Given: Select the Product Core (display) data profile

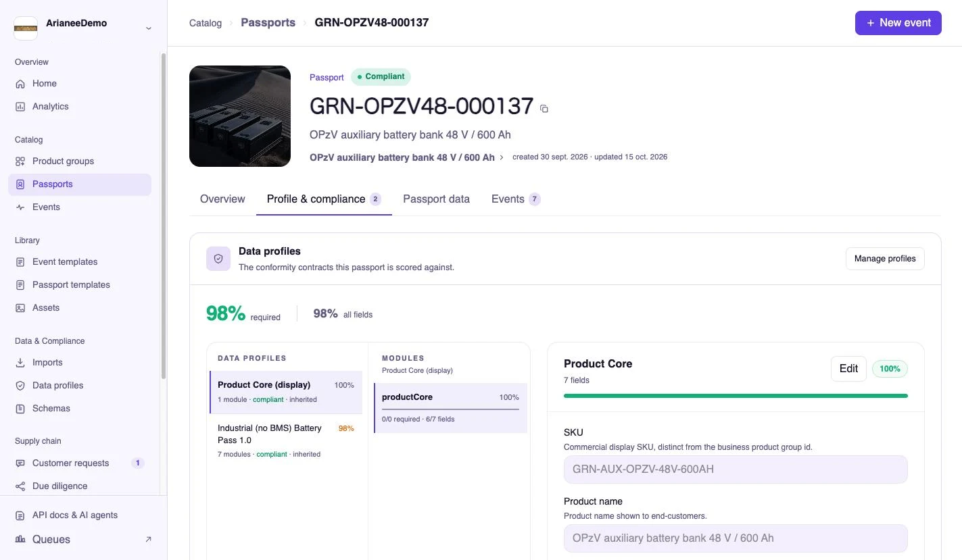Looking at the screenshot, I should tap(285, 392).
